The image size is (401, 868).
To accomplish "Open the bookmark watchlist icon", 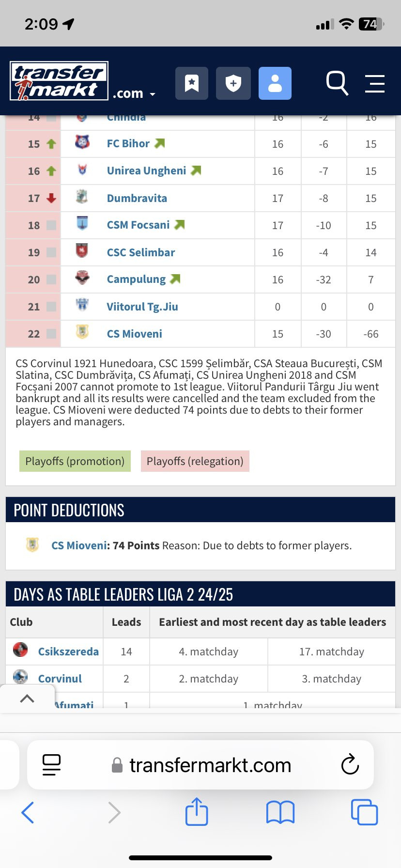I will pos(192,83).
